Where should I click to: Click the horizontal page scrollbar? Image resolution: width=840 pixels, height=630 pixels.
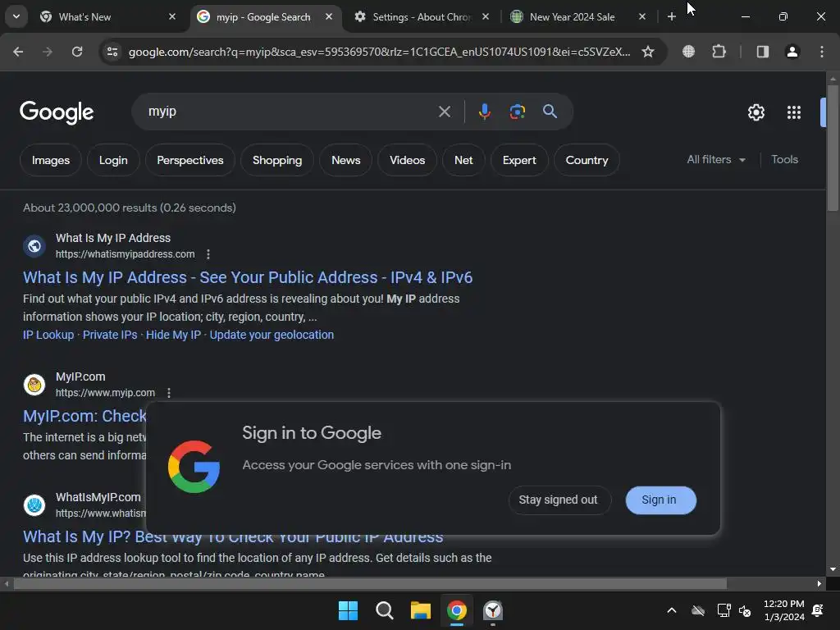click(370, 583)
